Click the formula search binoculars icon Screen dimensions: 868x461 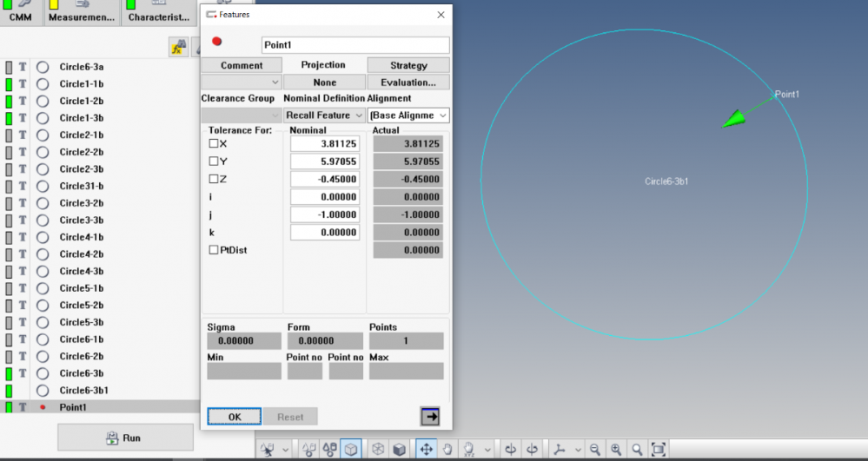[x=179, y=48]
